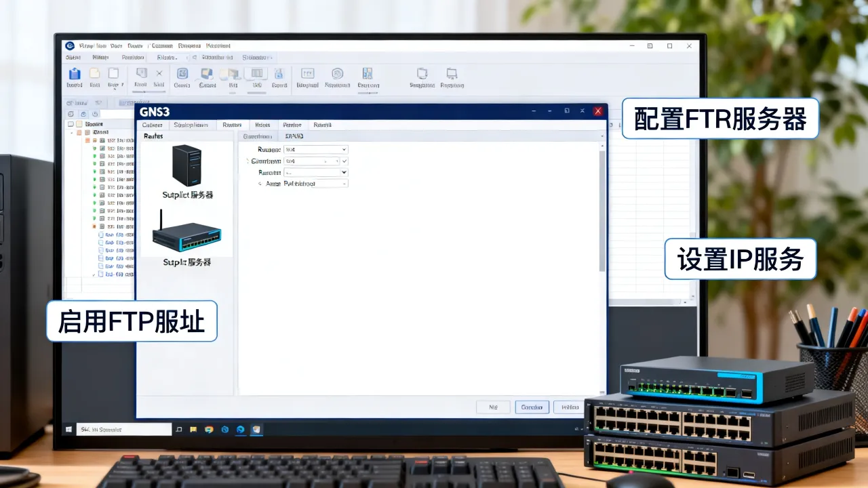Open the topmost combo box in GNS3 form
Screen dimensions: 868x488
(x=315, y=149)
